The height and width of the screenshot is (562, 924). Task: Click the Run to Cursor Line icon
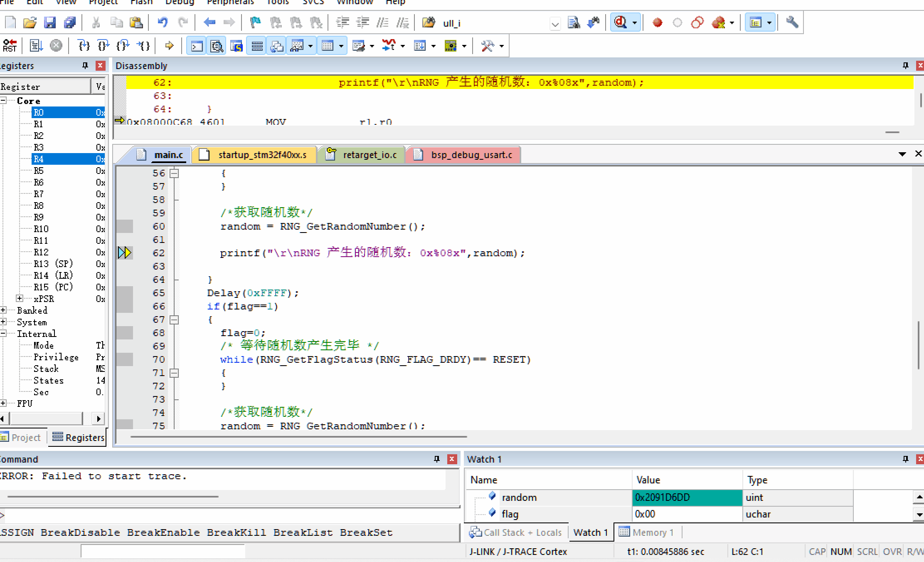point(144,45)
